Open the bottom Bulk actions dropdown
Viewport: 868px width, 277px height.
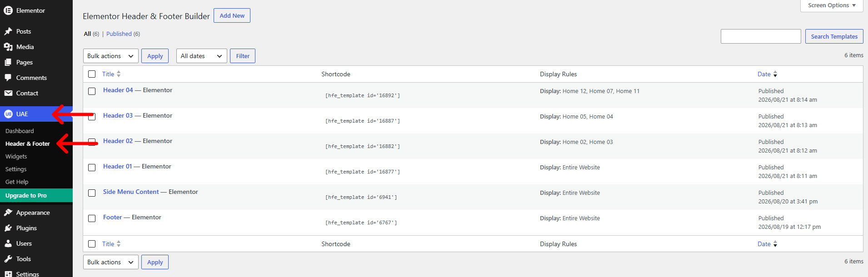point(111,262)
